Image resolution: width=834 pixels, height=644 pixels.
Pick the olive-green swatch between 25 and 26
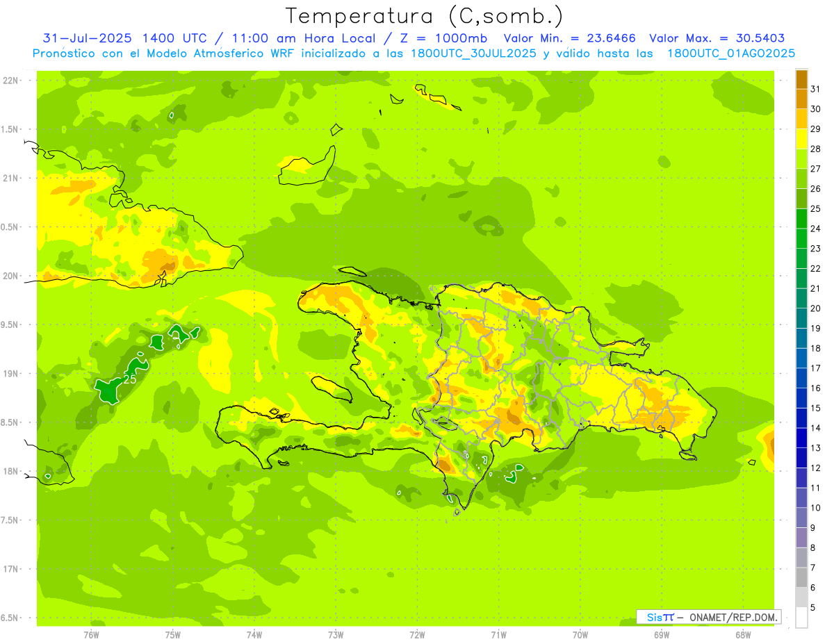tap(802, 199)
